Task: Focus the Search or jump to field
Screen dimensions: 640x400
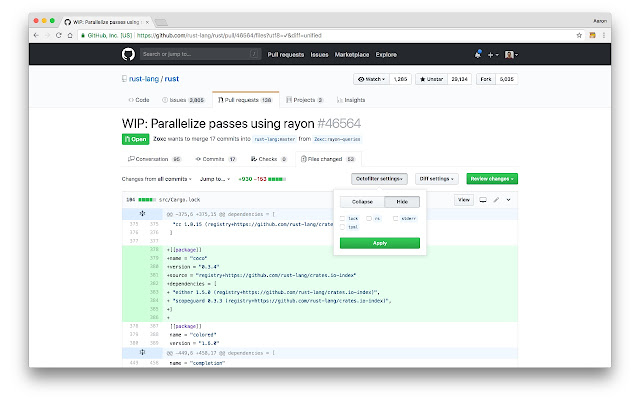Action: pos(200,54)
